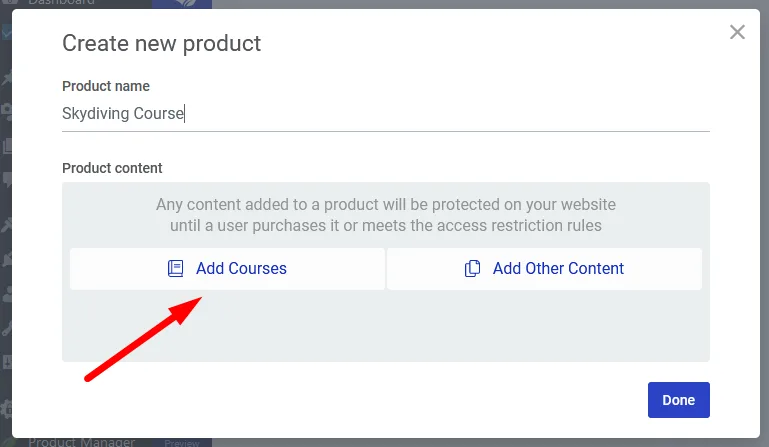This screenshot has height=447, width=769.
Task: Open the Dashboard sidebar menu item
Action: (x=60, y=3)
